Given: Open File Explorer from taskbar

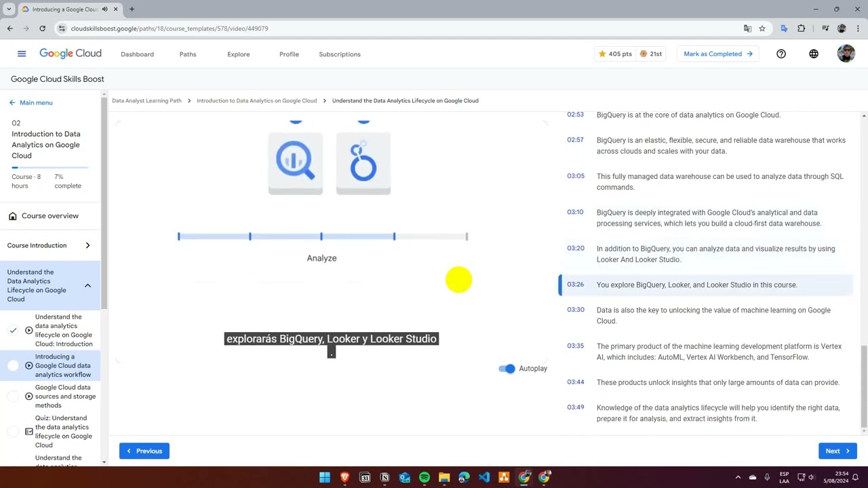Looking at the screenshot, I should [x=444, y=477].
